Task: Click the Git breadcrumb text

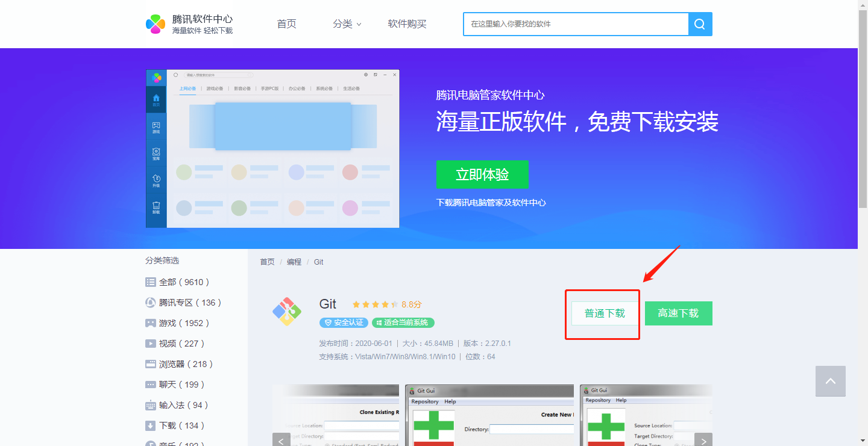Action: [319, 262]
